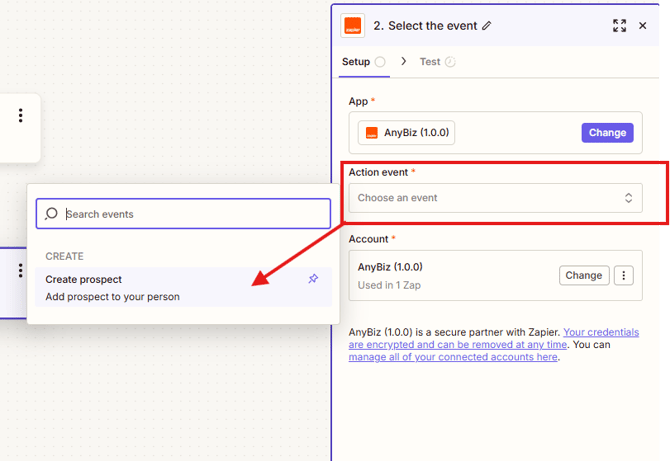Open account three-dot options menu
The width and height of the screenshot is (670, 461).
[x=623, y=276]
